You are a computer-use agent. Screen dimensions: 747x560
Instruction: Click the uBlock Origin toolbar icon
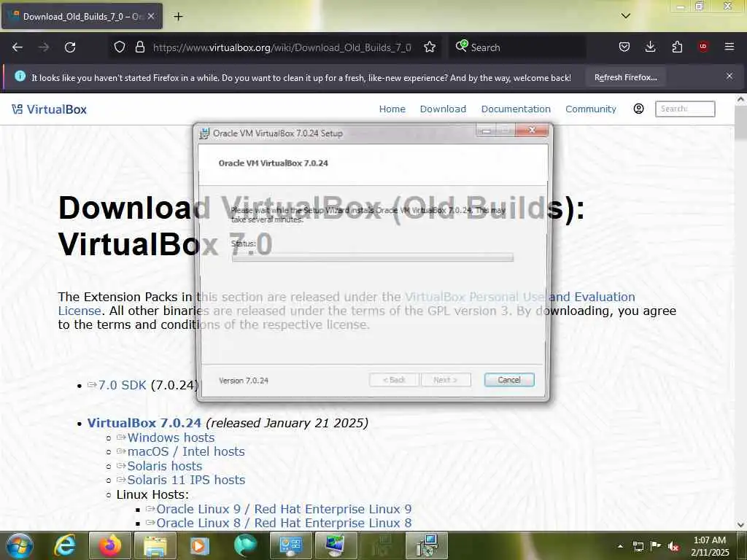pyautogui.click(x=703, y=47)
